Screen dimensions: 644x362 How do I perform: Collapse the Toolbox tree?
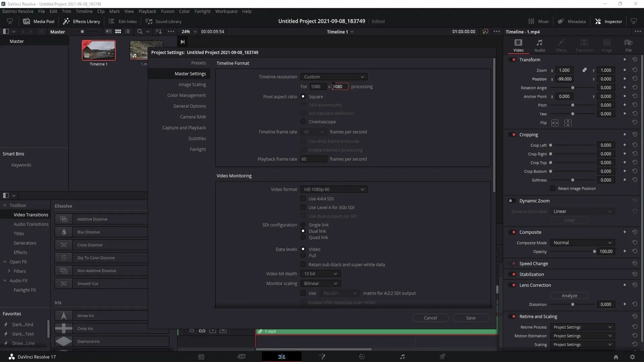pyautogui.click(x=5, y=205)
